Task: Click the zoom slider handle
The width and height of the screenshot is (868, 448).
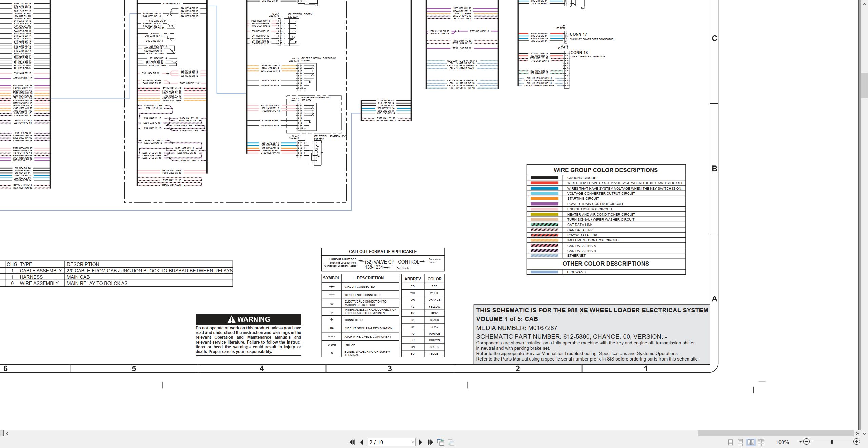Action: 831,442
